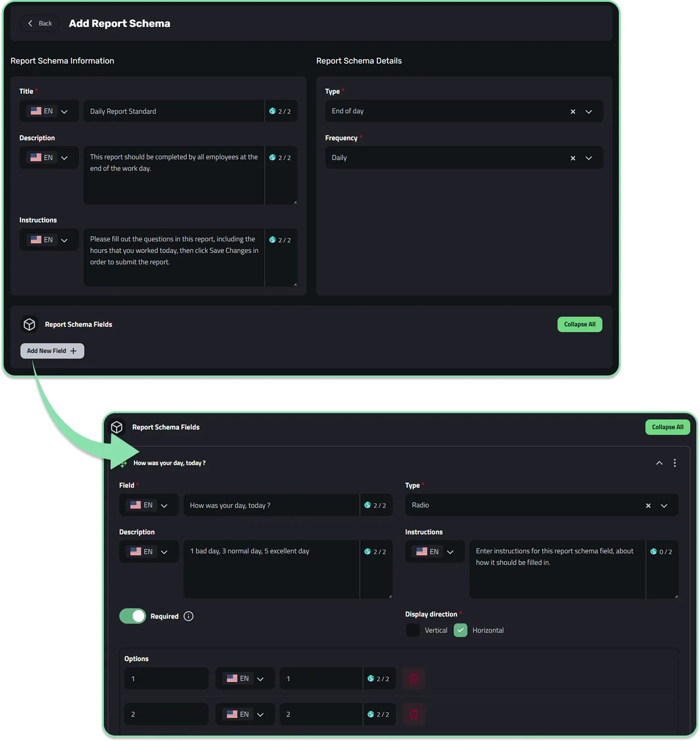The image size is (700, 741).
Task: Click globe translation icon for Field name
Action: coord(368,505)
